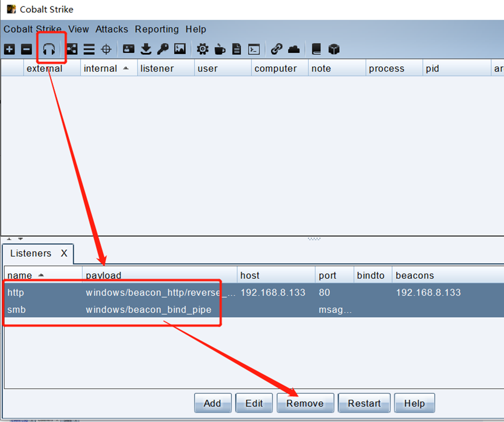
Task: Click the beacons column header
Action: (447, 275)
